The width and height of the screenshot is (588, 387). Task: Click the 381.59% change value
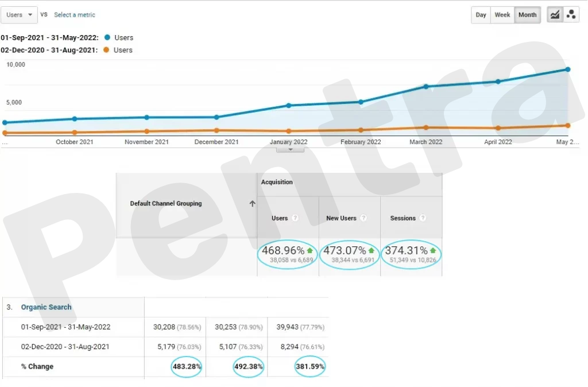pyautogui.click(x=310, y=366)
